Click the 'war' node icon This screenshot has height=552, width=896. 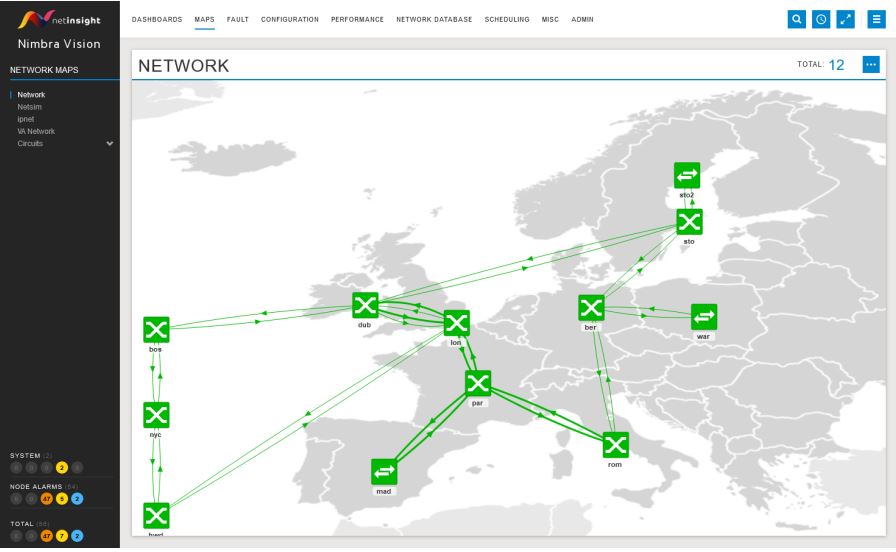pos(704,317)
